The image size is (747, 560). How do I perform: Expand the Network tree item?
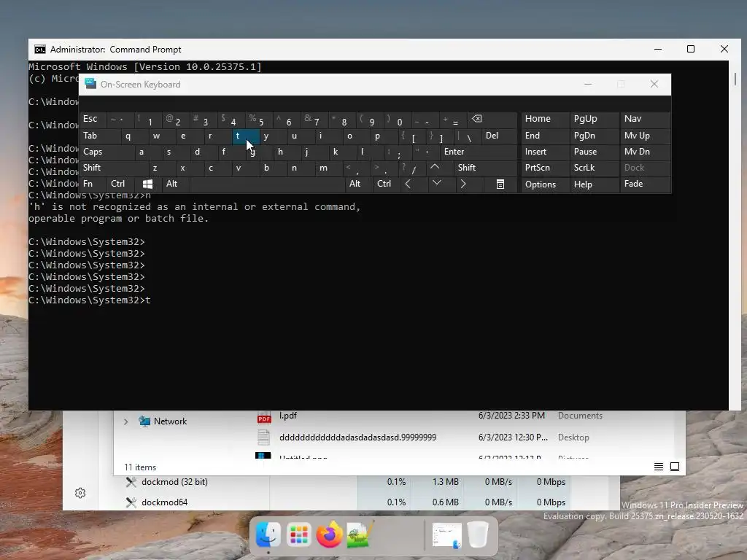pyautogui.click(x=125, y=421)
